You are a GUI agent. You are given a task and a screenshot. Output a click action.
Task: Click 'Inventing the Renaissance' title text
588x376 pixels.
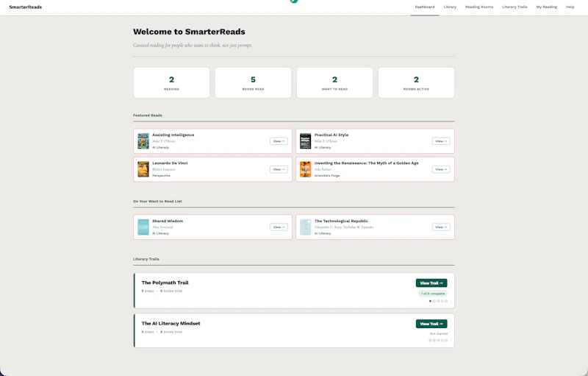[x=366, y=163]
